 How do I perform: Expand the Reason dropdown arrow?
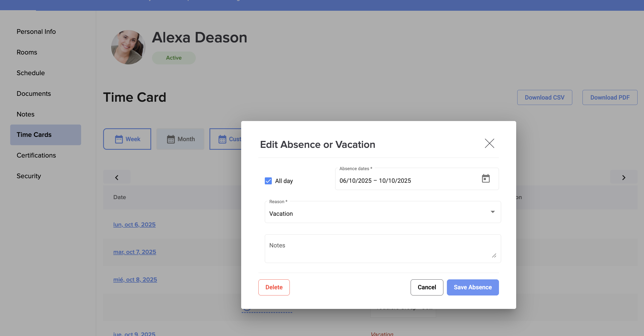493,212
